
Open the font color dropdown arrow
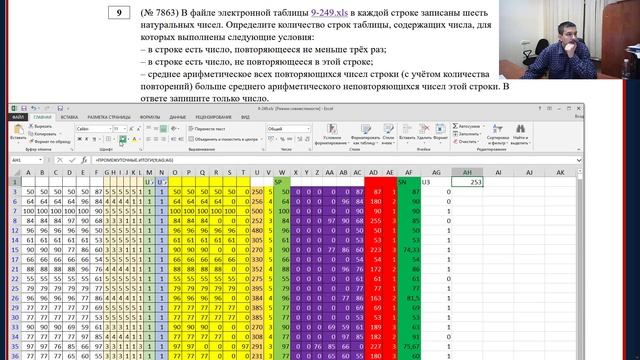(139, 140)
